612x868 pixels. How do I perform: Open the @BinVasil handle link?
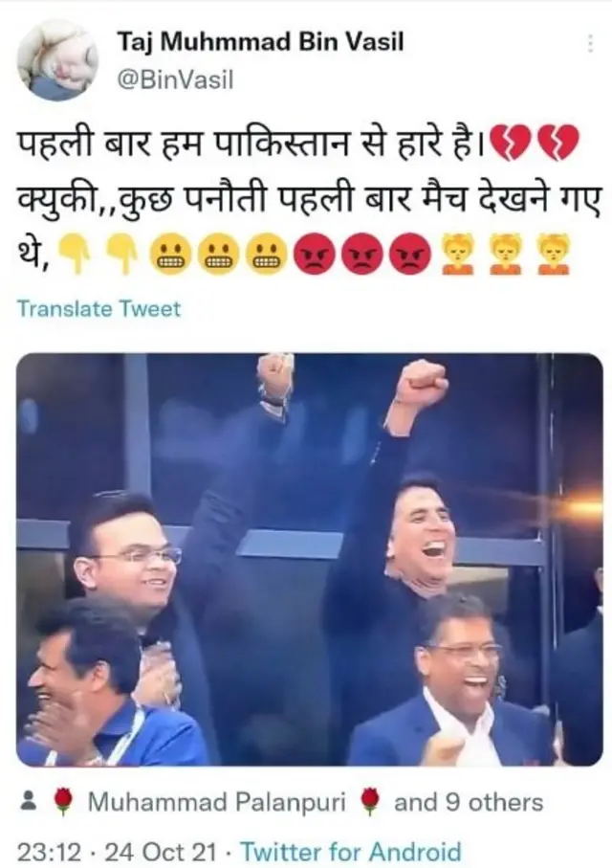(x=175, y=79)
